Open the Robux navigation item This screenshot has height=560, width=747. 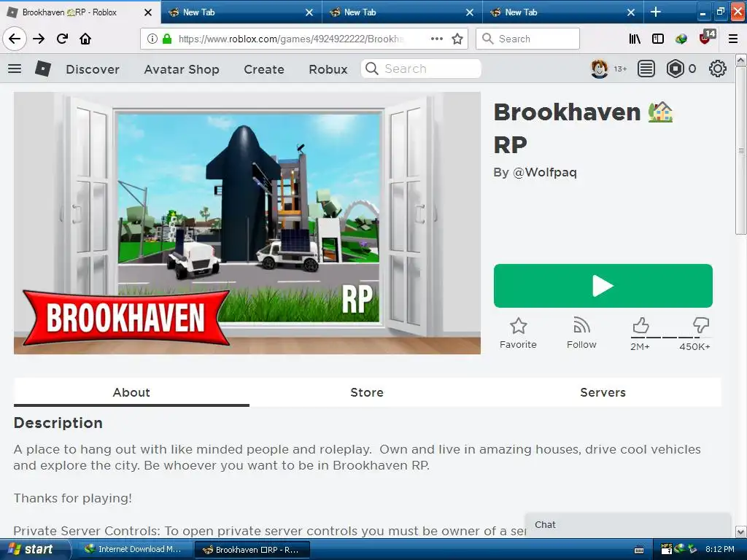328,69
